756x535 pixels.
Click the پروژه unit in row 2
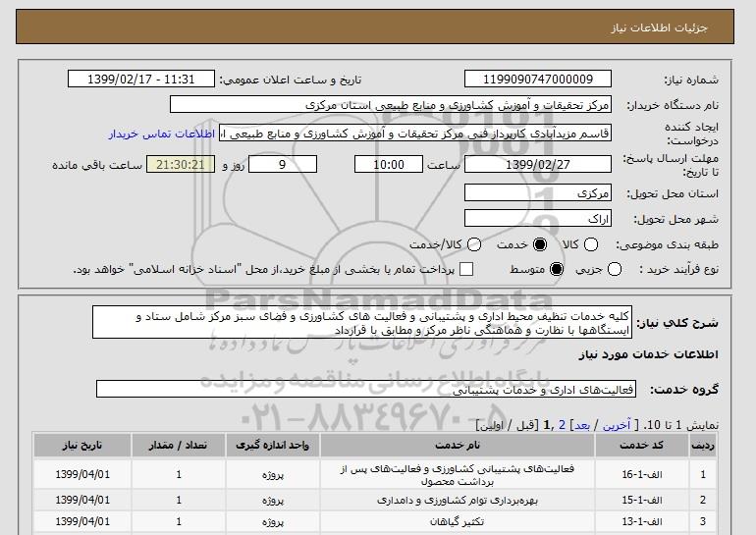pos(272,501)
